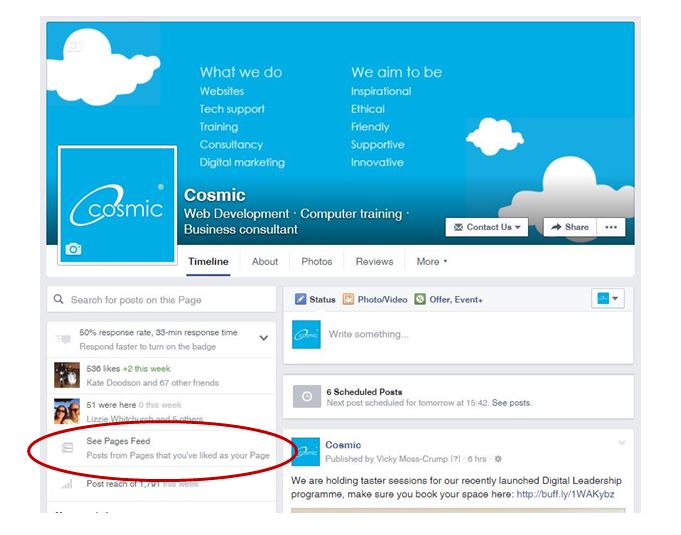Screen dimensions: 681x535
Task: Click the camera icon on the profile picture
Action: (x=73, y=249)
